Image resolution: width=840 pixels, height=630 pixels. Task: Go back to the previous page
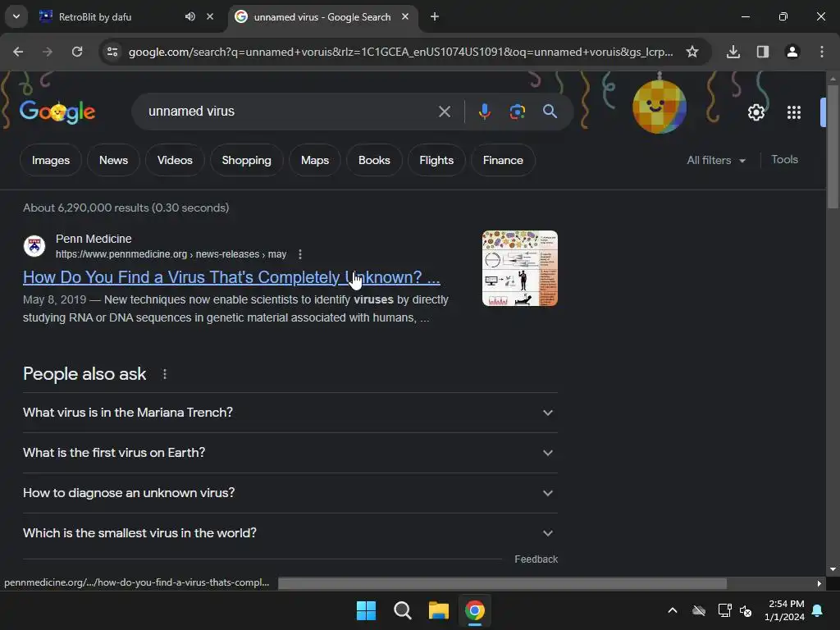click(x=18, y=52)
